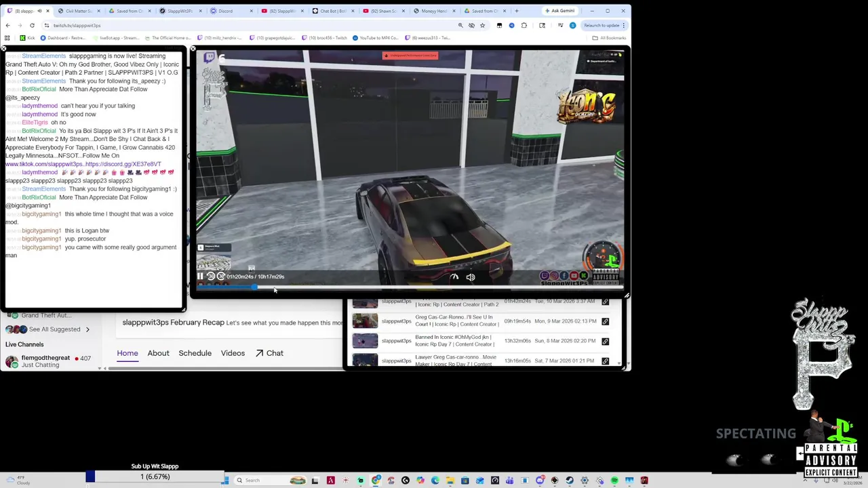The width and height of the screenshot is (868, 488).
Task: Skip the video forward 30 seconds
Action: pyautogui.click(x=221, y=277)
